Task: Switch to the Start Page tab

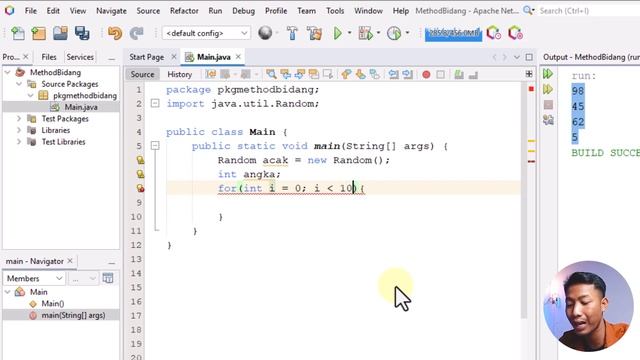Action: [x=147, y=57]
